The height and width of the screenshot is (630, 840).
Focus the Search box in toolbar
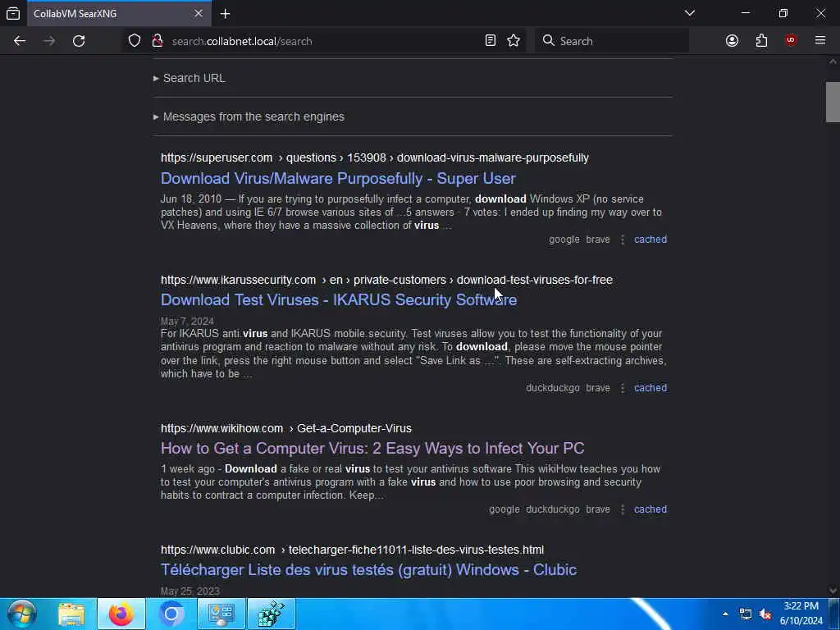(x=611, y=41)
